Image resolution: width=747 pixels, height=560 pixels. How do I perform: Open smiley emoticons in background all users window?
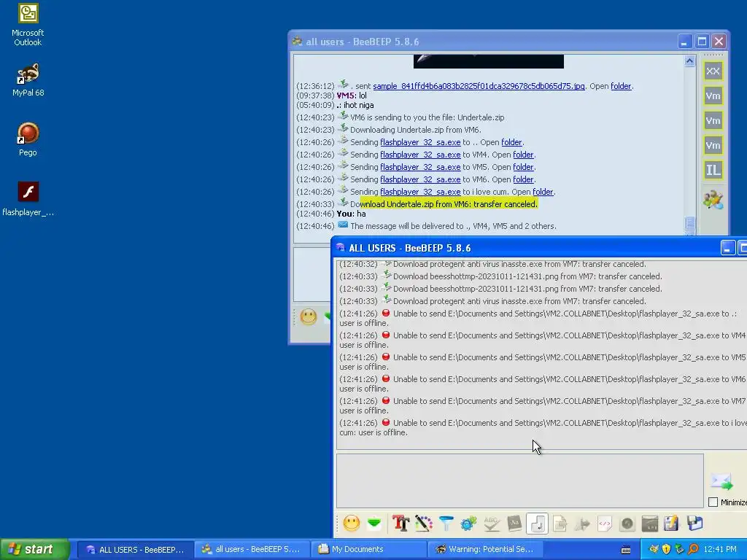(x=309, y=316)
